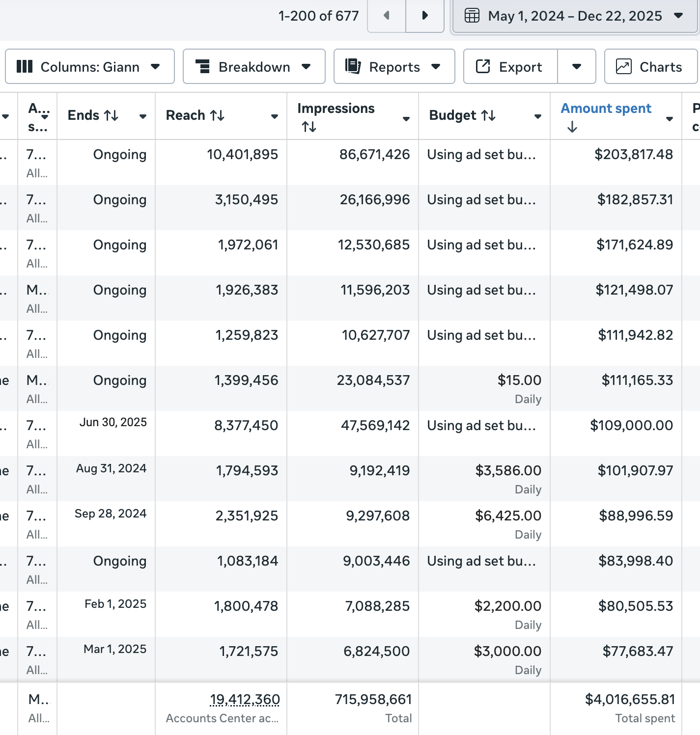The width and height of the screenshot is (700, 735).
Task: Open Amount spent column options caret
Action: (670, 118)
